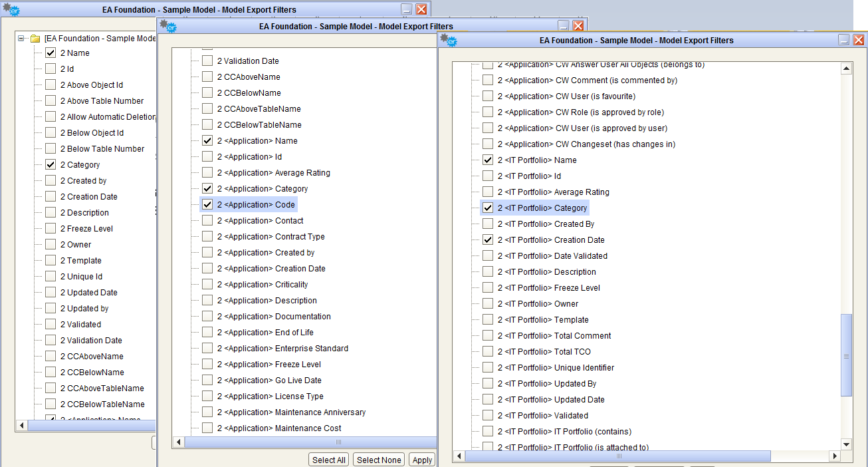Select '2 <Application> CW Changeset (has changes in)' row
Image resolution: width=868 pixels, height=467 pixels.
click(x=586, y=144)
